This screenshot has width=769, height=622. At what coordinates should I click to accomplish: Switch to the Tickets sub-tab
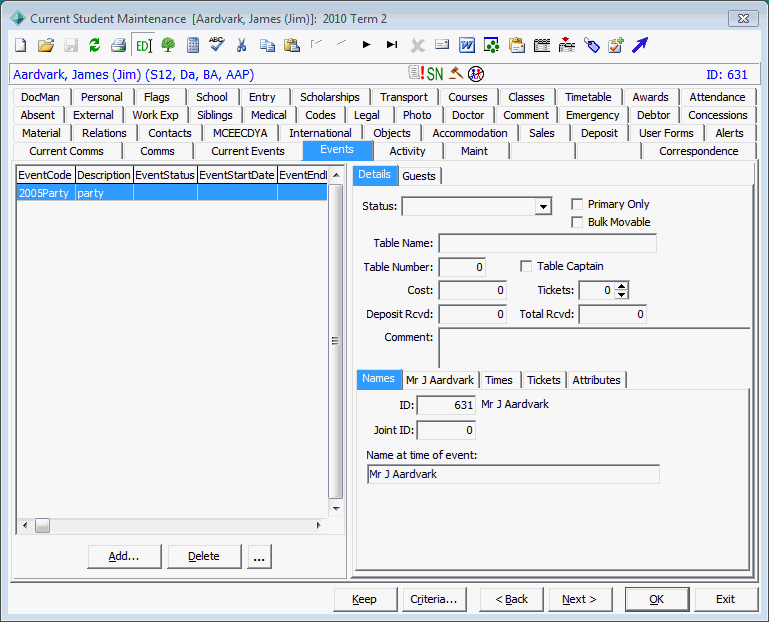click(543, 380)
